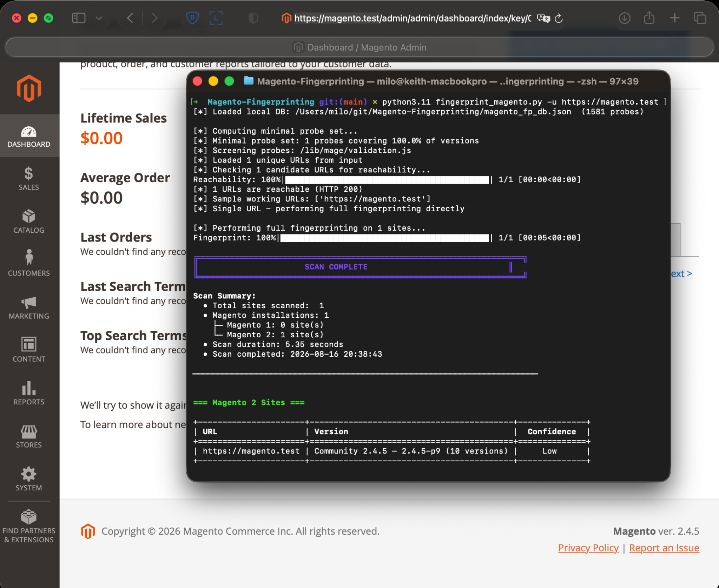Screen dimensions: 719x588
Task: Click the Low confidence cell
Action: coord(549,451)
